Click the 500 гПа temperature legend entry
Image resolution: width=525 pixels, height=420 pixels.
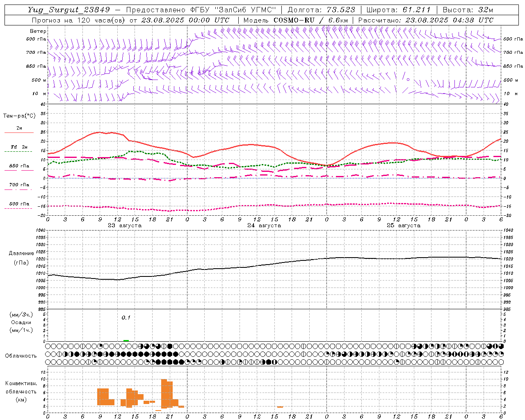click(x=19, y=204)
